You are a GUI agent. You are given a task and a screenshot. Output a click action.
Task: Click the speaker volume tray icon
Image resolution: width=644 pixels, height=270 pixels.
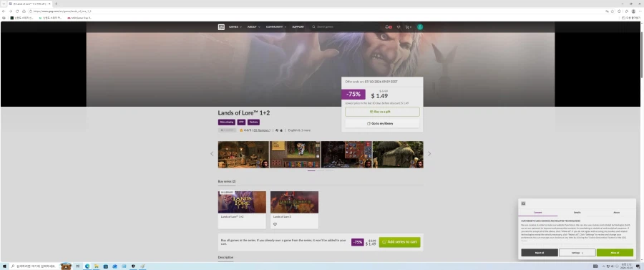(613, 266)
